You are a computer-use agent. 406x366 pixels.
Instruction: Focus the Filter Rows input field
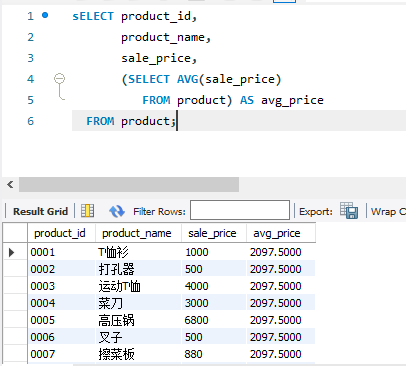tap(240, 210)
